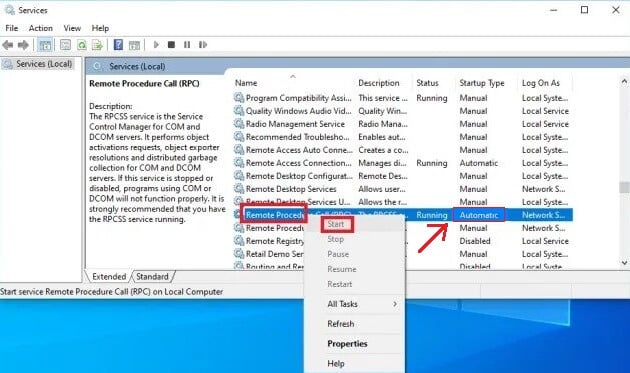Image resolution: width=630 pixels, height=373 pixels.
Task: Maximize the Services window
Action: tap(584, 10)
